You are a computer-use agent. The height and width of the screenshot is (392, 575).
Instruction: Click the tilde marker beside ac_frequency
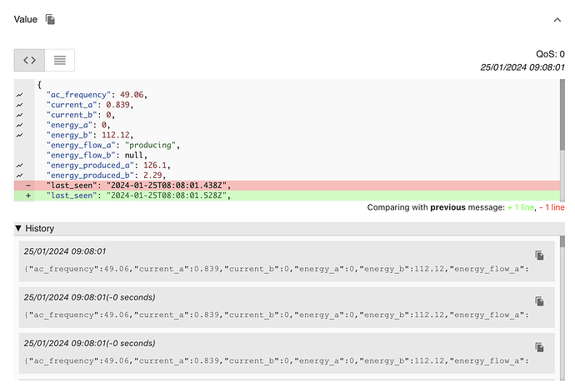(x=19, y=96)
